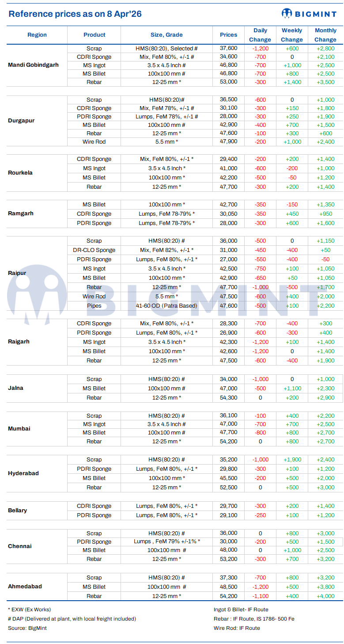The height and width of the screenshot is (644, 344).
Task: Click the Bellary region label
Action: click(x=18, y=511)
